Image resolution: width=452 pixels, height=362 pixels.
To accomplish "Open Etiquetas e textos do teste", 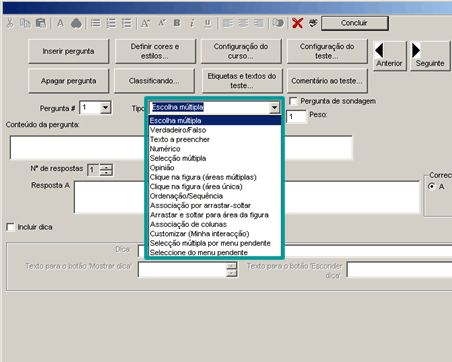I will point(242,81).
